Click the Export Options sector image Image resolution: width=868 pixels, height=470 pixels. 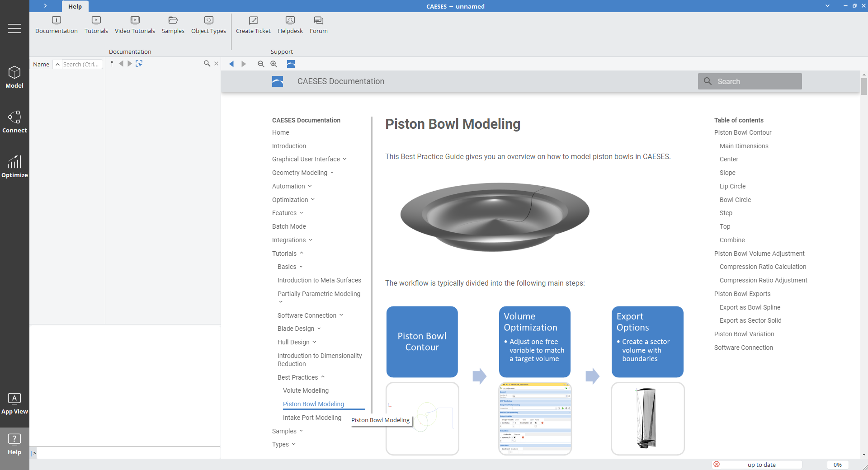point(647,418)
